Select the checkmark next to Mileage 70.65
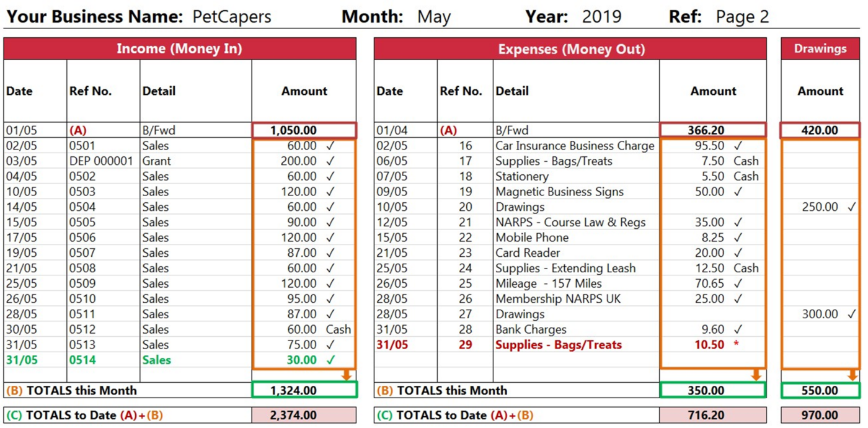The height and width of the screenshot is (428, 868). pos(738,283)
